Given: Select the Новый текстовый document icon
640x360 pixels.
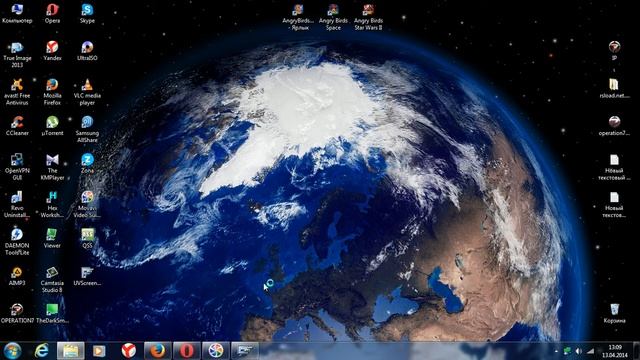Looking at the screenshot, I should click(614, 167).
